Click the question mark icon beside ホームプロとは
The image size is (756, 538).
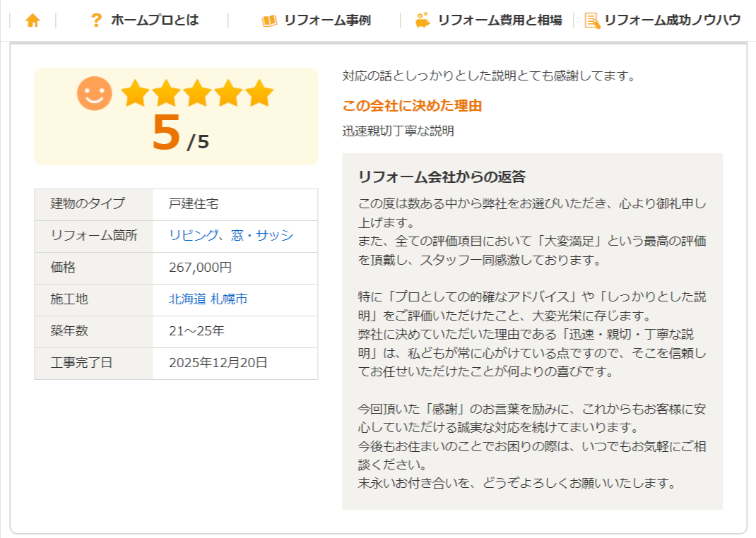(x=97, y=20)
